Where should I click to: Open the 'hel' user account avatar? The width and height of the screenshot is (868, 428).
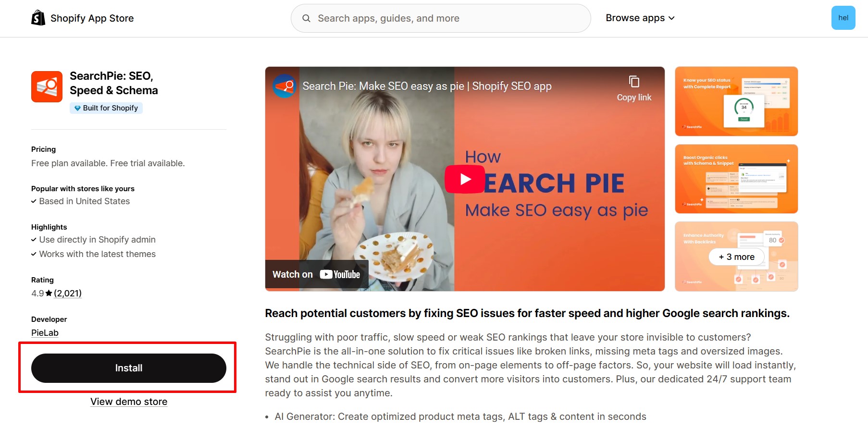[x=843, y=18]
